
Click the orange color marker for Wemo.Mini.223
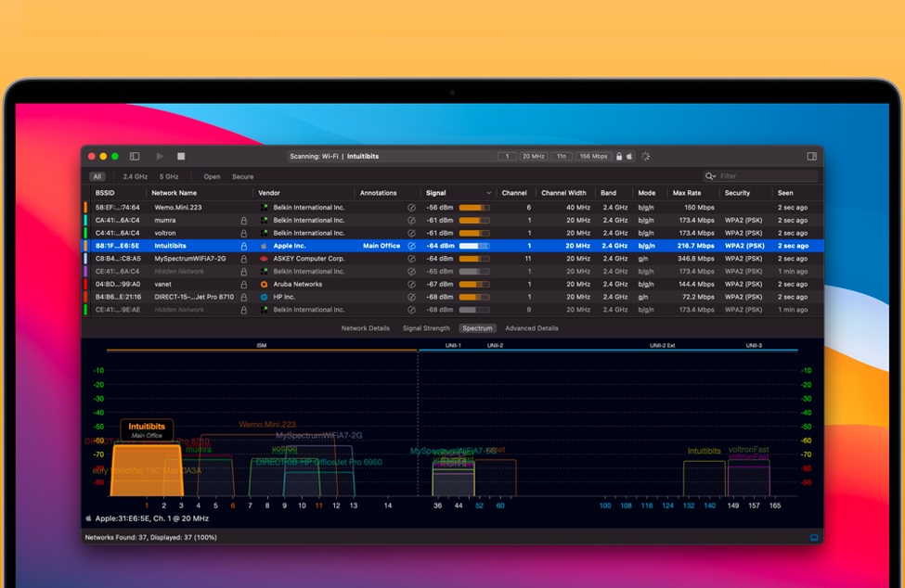point(85,208)
